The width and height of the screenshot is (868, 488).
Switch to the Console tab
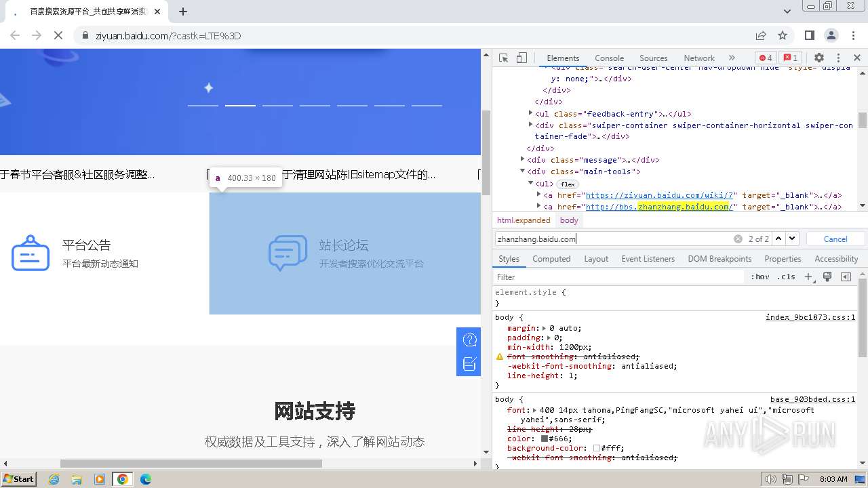click(609, 58)
